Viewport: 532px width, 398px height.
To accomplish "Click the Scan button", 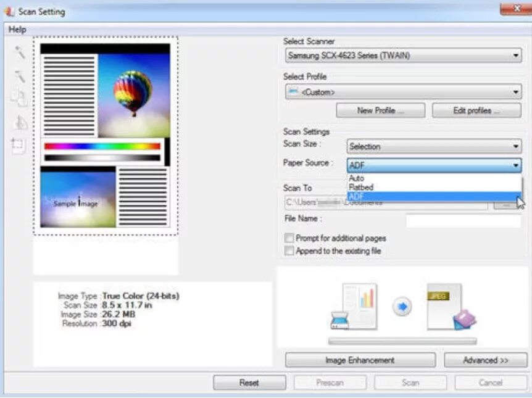I will click(x=410, y=383).
